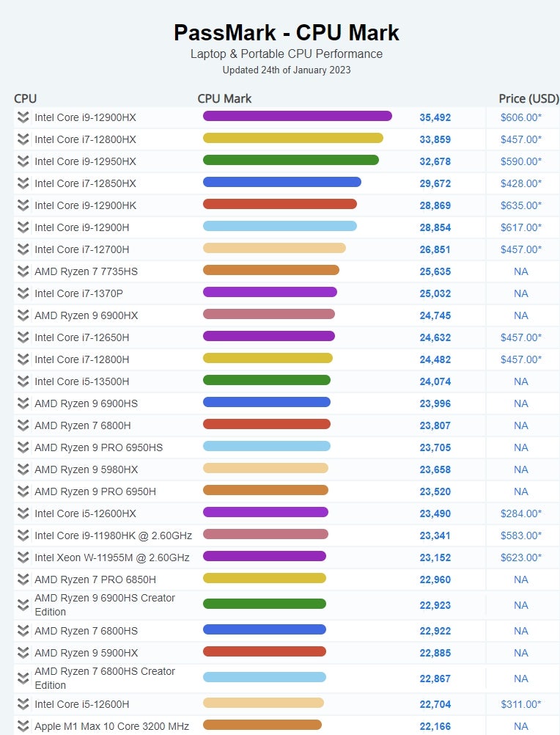Open the Intel Core i7-12800H link
The width and height of the screenshot is (560, 735).
pyautogui.click(x=82, y=359)
